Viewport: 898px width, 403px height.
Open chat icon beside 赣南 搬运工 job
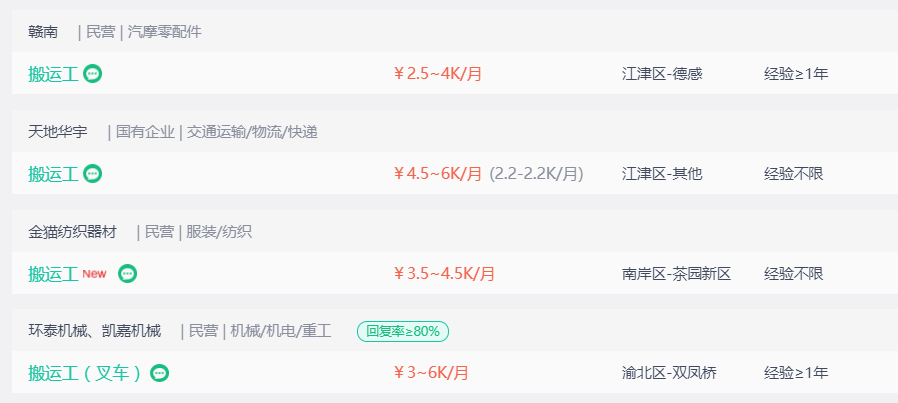(x=92, y=74)
